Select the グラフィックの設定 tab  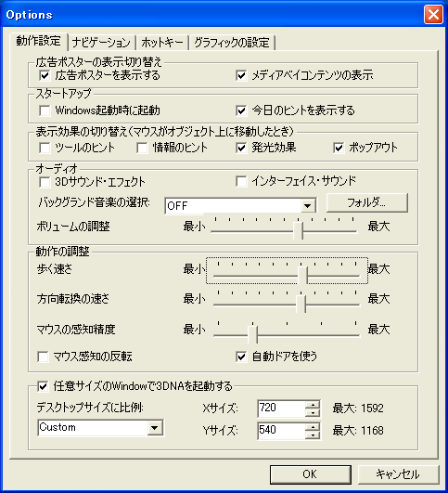232,43
